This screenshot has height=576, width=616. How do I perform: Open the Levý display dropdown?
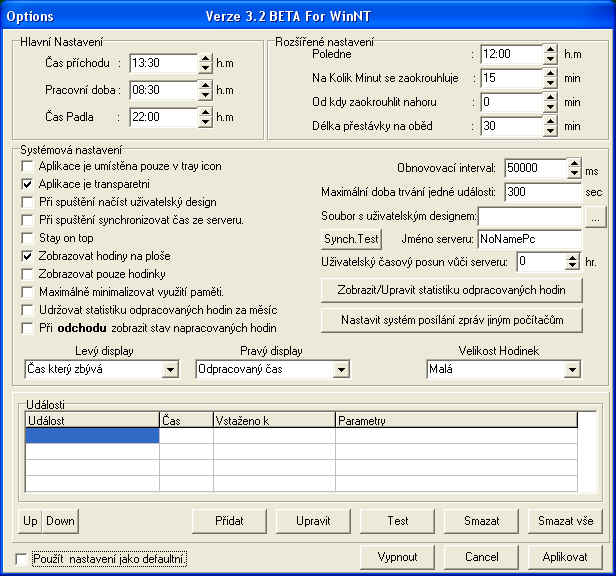(x=170, y=370)
